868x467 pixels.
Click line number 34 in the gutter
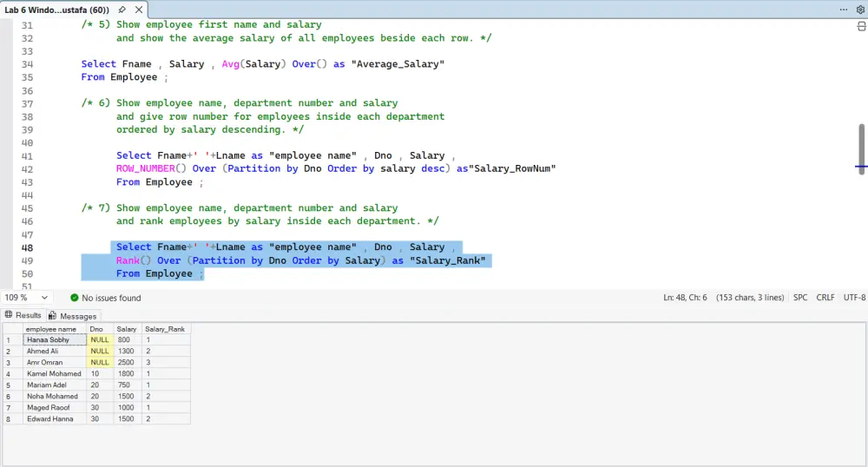tap(27, 64)
